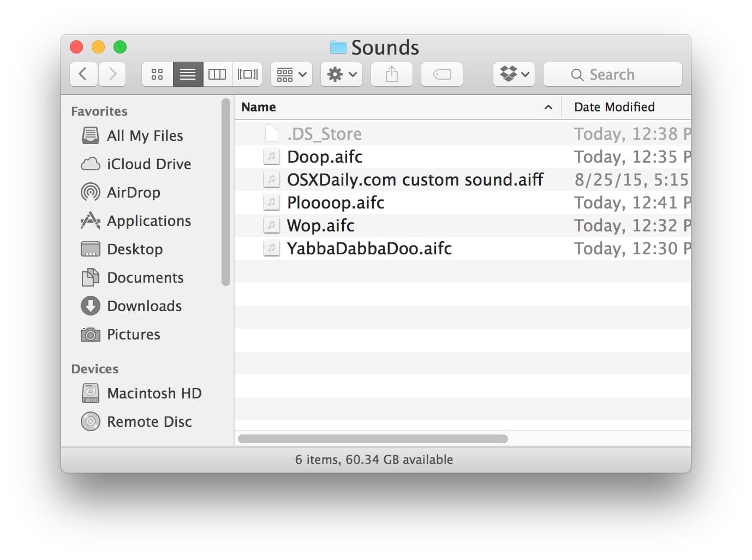Click the Share toolbar button
Image resolution: width=752 pixels, height=560 pixels.
(392, 74)
